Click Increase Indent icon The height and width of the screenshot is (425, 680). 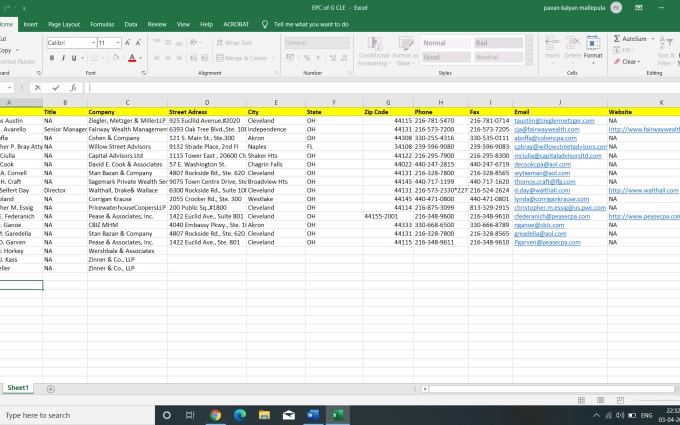pyautogui.click(x=204, y=58)
